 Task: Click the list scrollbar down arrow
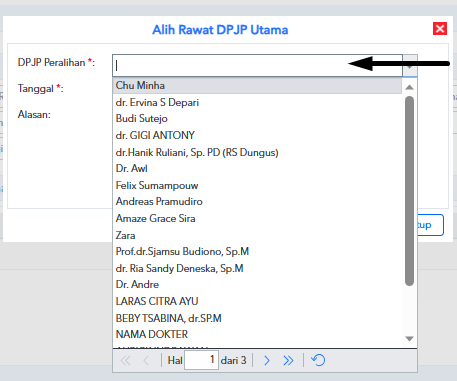(409, 339)
